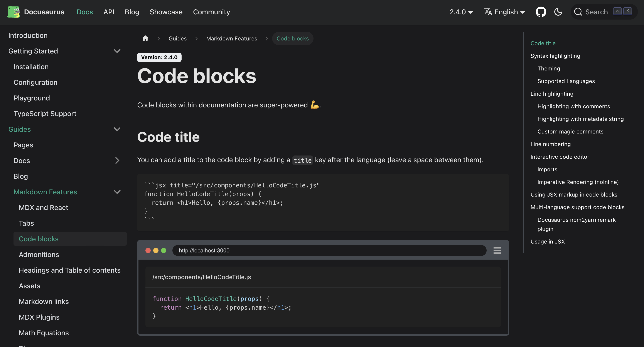
Task: Open the Docs navbar item
Action: [x=85, y=12]
